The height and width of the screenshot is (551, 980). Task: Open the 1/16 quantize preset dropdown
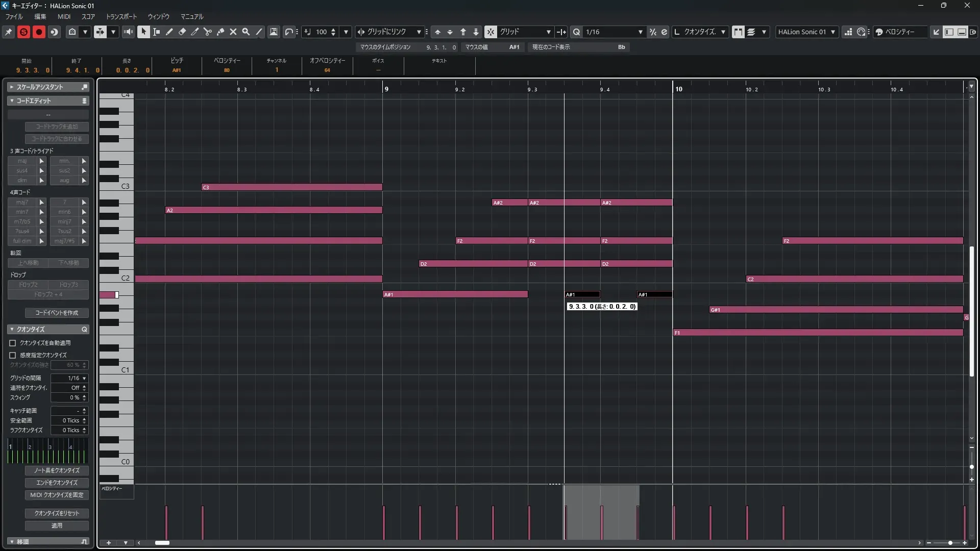[x=640, y=32]
